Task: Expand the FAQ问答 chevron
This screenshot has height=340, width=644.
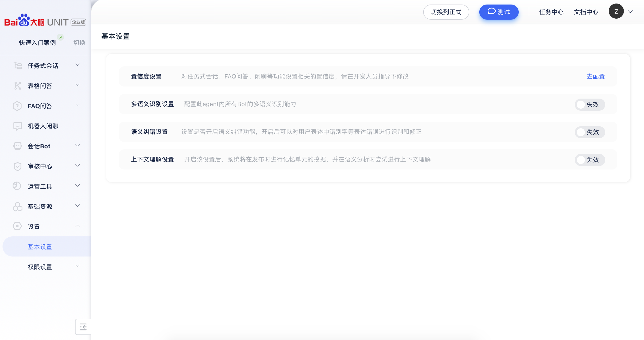Action: [78, 105]
